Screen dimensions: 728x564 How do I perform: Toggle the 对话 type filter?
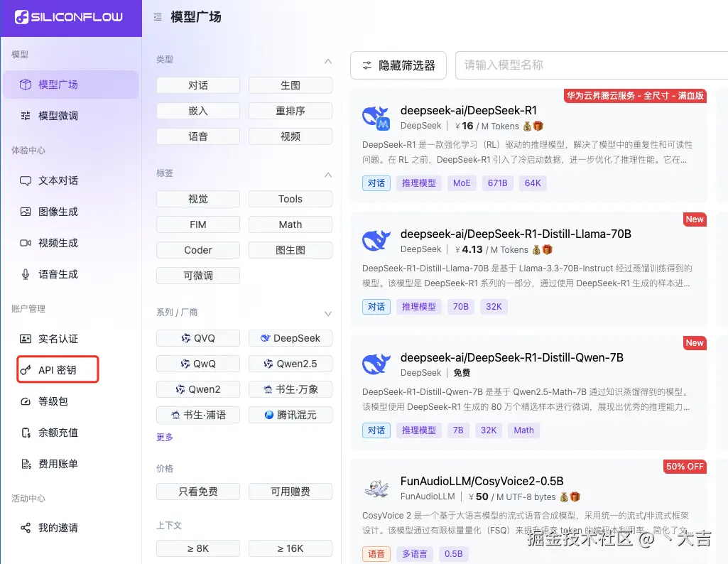coord(198,85)
